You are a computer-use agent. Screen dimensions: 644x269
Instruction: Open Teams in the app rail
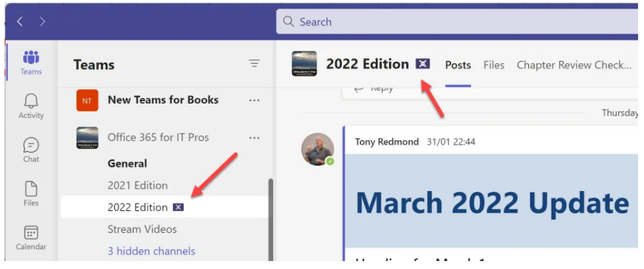31,63
